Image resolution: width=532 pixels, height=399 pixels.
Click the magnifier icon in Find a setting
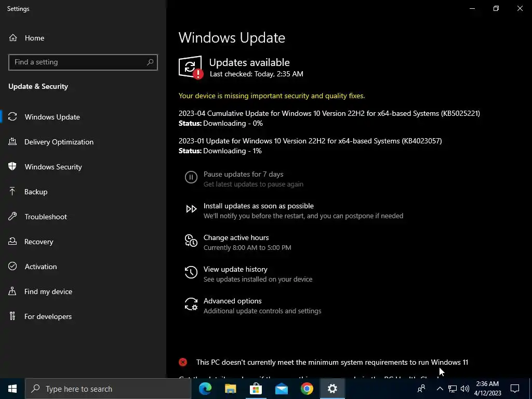tap(150, 62)
